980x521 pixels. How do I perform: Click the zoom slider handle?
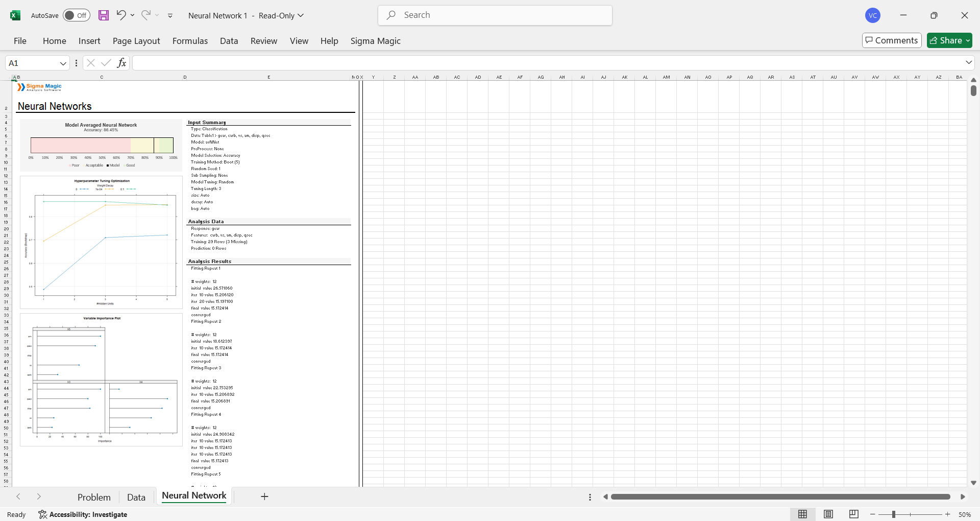(x=894, y=514)
